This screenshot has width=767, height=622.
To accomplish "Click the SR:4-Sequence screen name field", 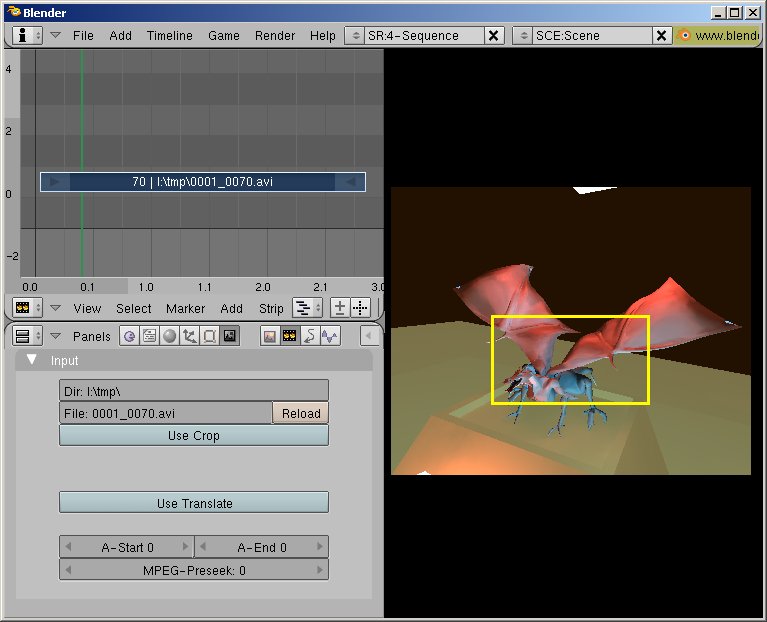I will pyautogui.click(x=424, y=36).
